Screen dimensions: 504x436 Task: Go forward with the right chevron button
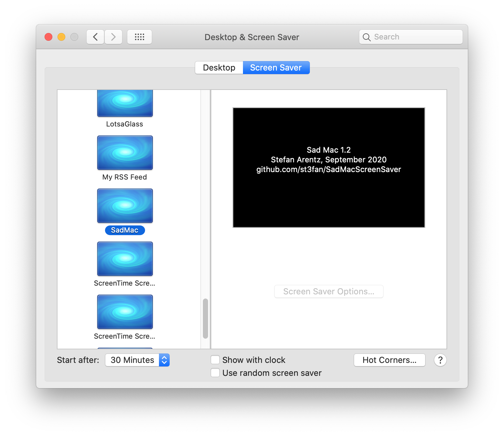[113, 37]
